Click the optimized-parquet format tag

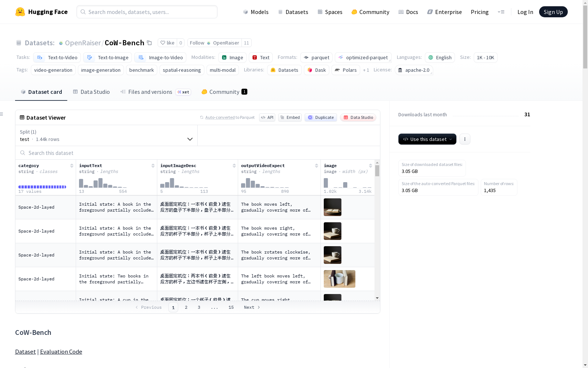363,57
